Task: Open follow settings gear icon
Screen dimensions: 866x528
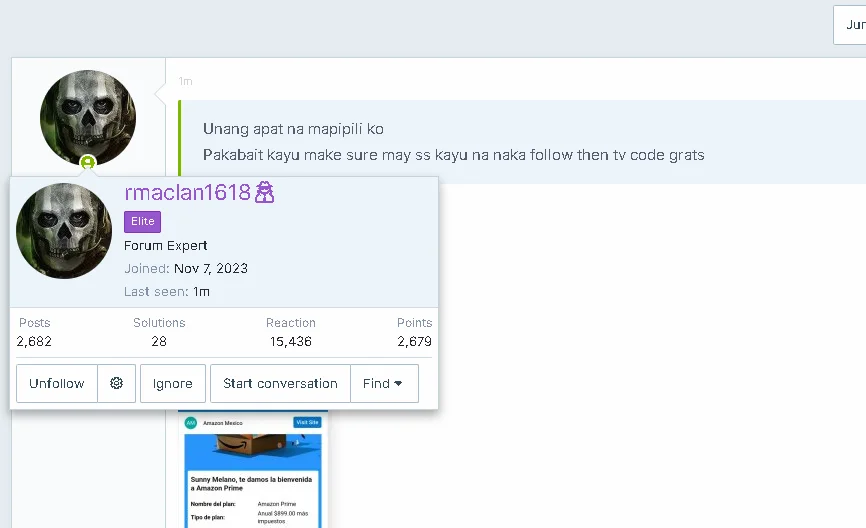Action: [117, 383]
